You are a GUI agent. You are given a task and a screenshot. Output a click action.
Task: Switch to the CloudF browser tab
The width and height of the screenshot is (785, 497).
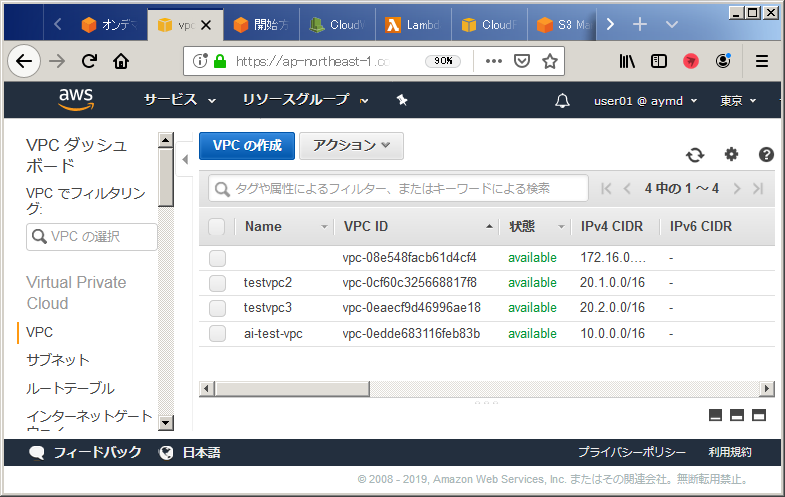pos(490,24)
